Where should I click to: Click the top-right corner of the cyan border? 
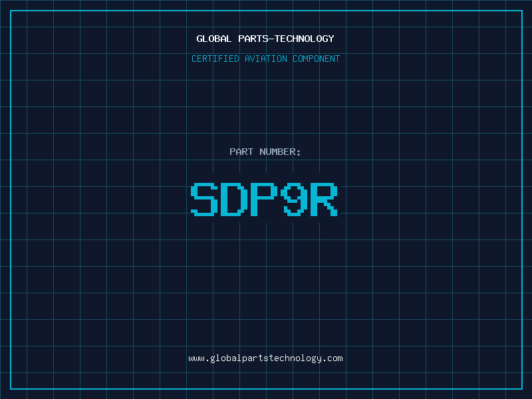[x=522, y=11]
